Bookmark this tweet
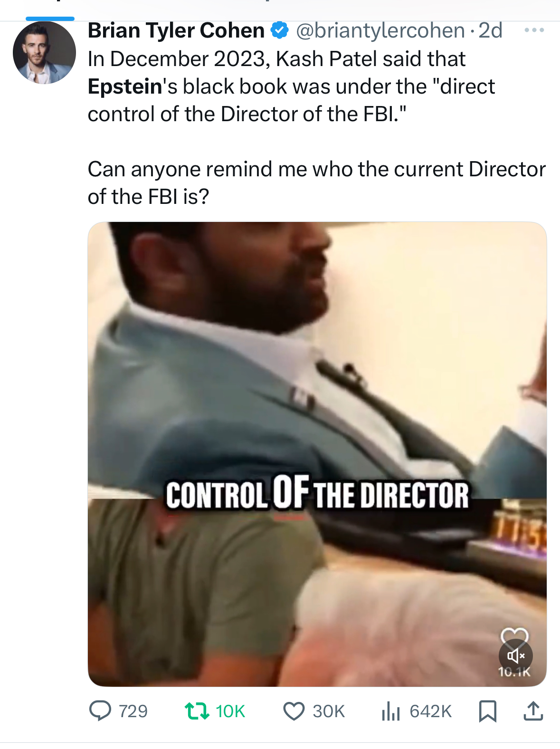560x749 pixels. [x=488, y=711]
